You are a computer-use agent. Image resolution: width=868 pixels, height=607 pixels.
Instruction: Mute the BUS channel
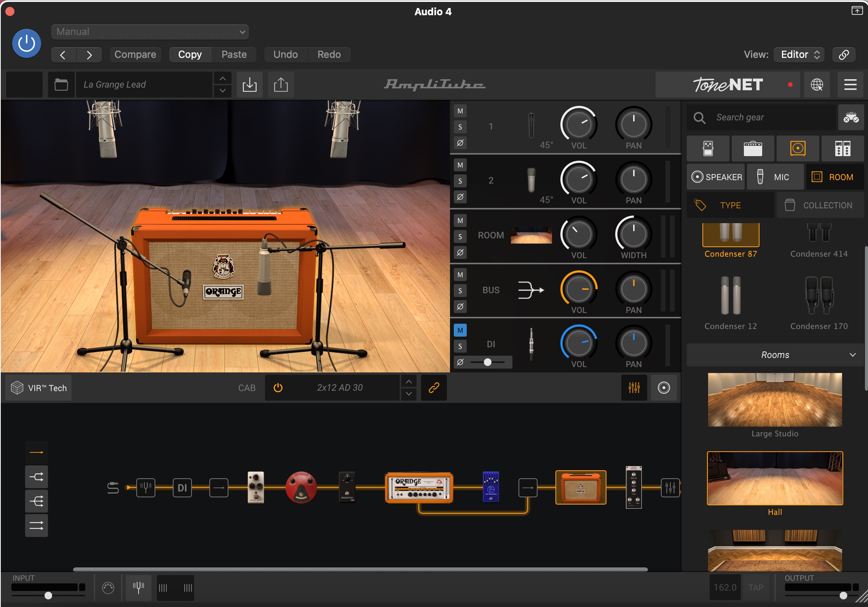point(460,275)
